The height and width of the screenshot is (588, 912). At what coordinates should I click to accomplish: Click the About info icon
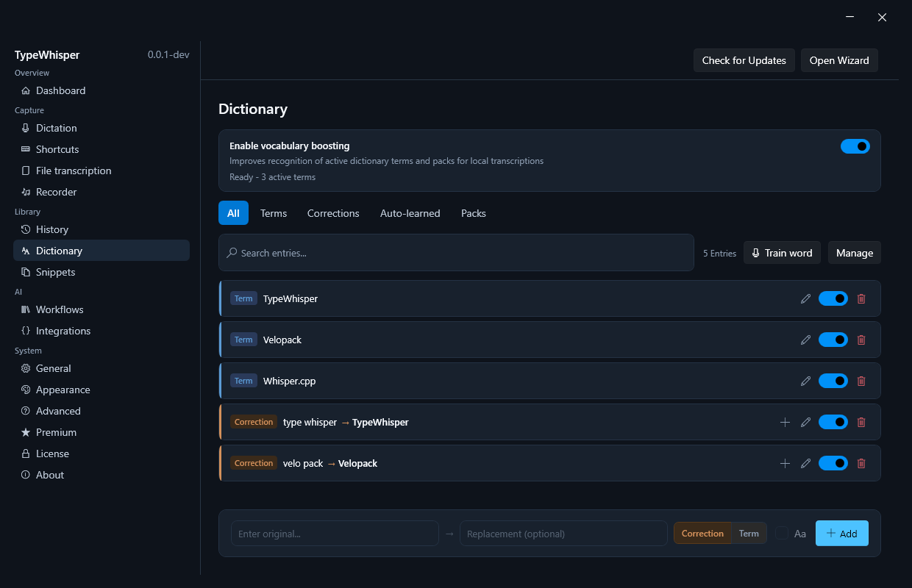tap(26, 475)
